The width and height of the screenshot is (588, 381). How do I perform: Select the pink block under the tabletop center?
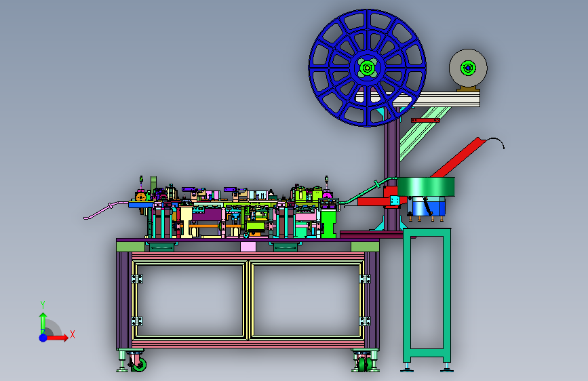click(x=248, y=247)
